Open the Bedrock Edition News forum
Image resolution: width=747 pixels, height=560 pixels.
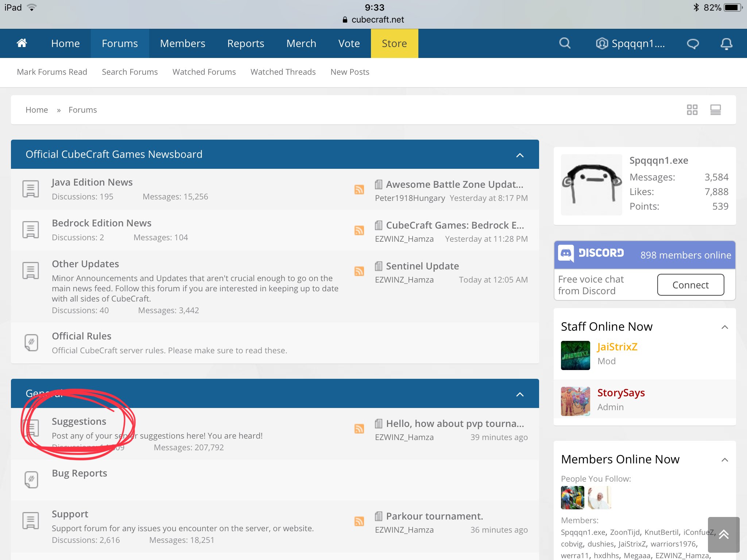pos(101,223)
